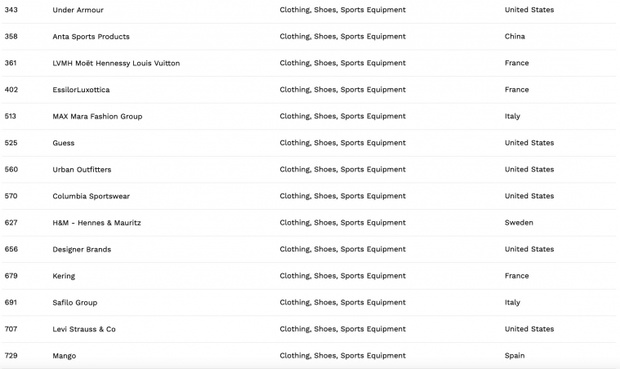The height and width of the screenshot is (369, 620).
Task: Click the category cell in the MAX Mara row
Action: tap(342, 116)
